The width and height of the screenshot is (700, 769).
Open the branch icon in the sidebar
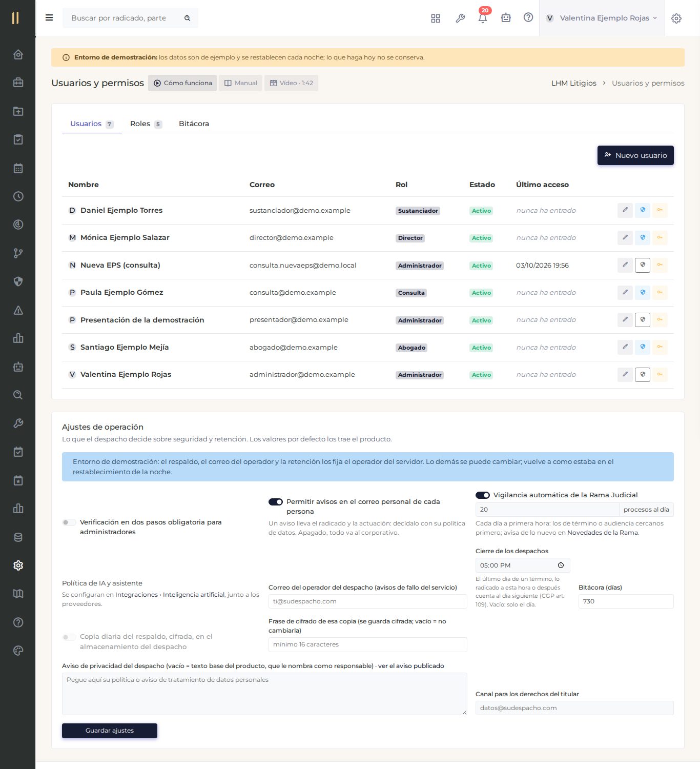pos(18,253)
